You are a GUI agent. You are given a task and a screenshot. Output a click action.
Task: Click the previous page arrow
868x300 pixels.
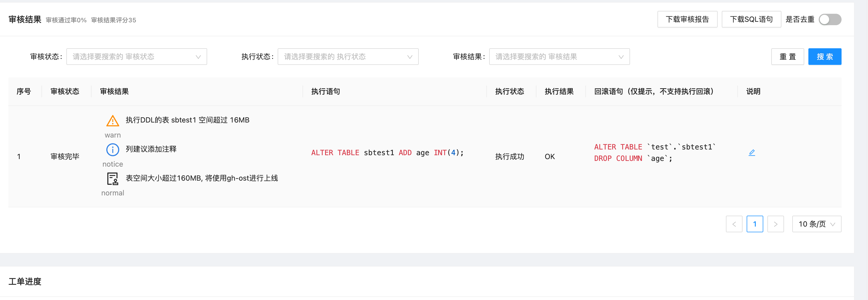pyautogui.click(x=734, y=224)
